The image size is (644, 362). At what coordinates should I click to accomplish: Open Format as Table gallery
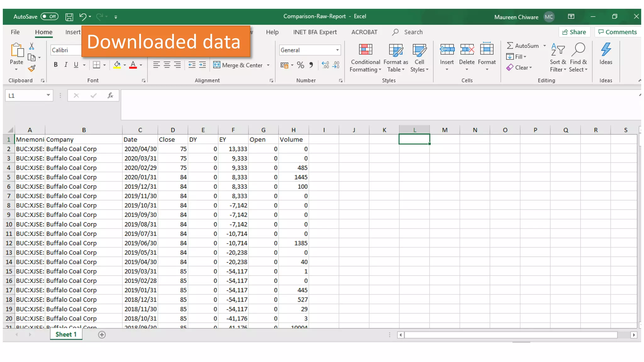coord(396,58)
